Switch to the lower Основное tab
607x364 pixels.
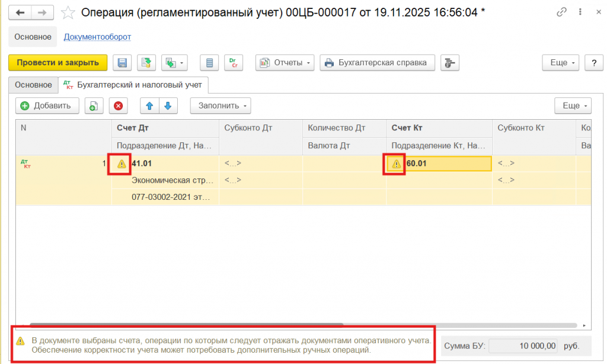pyautogui.click(x=33, y=85)
